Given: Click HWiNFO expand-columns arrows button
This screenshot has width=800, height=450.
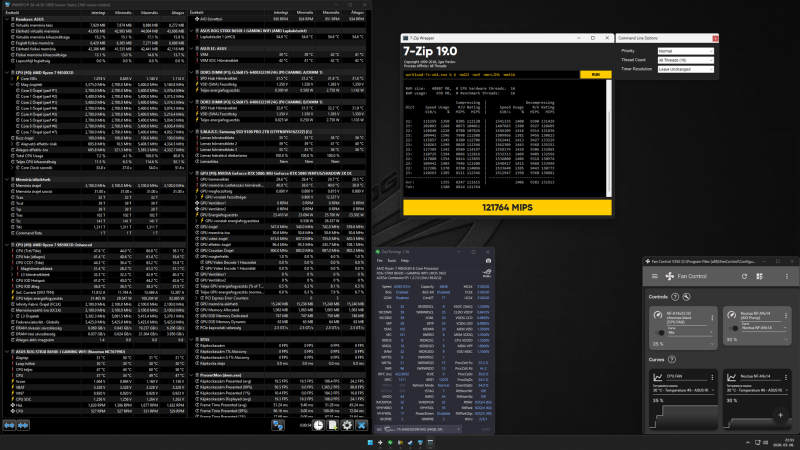Looking at the screenshot, I should (10, 425).
